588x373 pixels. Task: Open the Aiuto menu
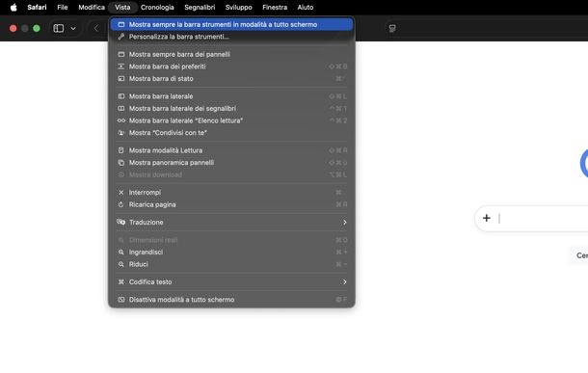click(x=306, y=8)
